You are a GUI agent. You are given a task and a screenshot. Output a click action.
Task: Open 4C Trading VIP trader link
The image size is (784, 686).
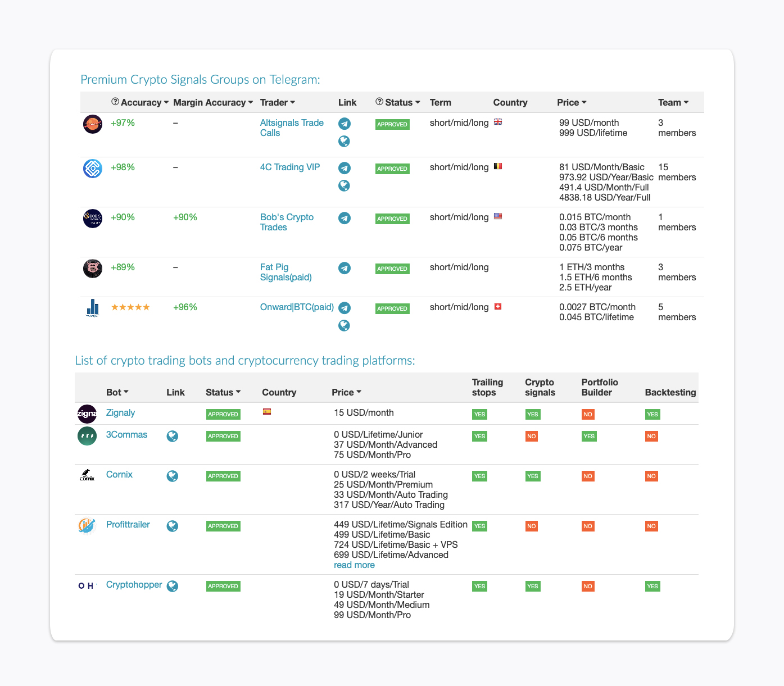click(290, 167)
